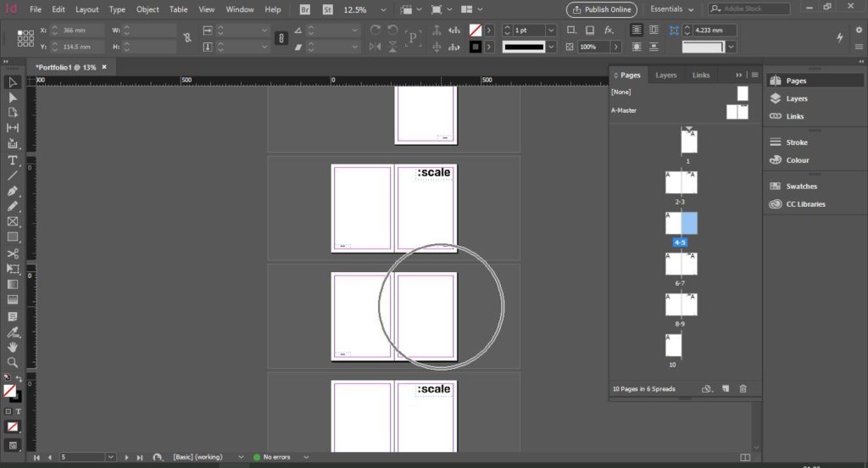The width and height of the screenshot is (868, 468).
Task: Click the Publish Online button
Action: point(601,9)
